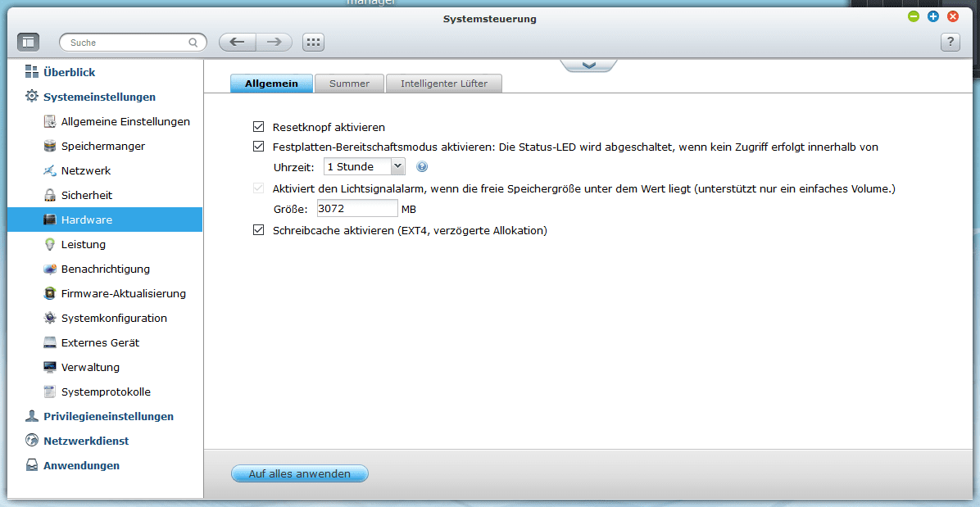Switch to the Summer tab
Viewport: 980px width, 507px height.
(349, 84)
